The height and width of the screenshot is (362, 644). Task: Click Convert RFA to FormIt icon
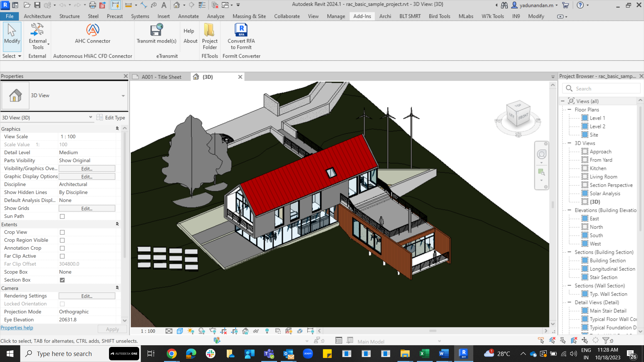pos(241,30)
